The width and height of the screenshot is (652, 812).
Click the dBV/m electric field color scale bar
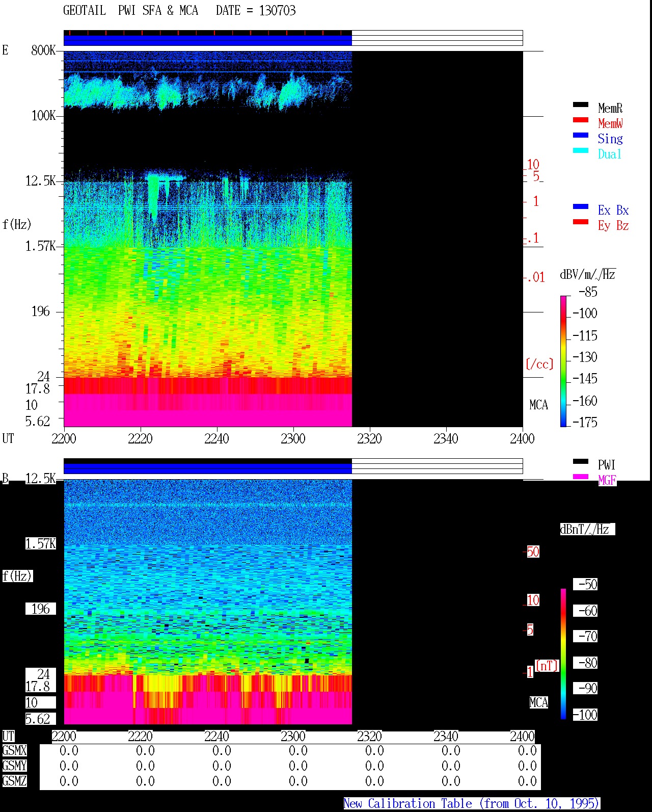pos(563,361)
